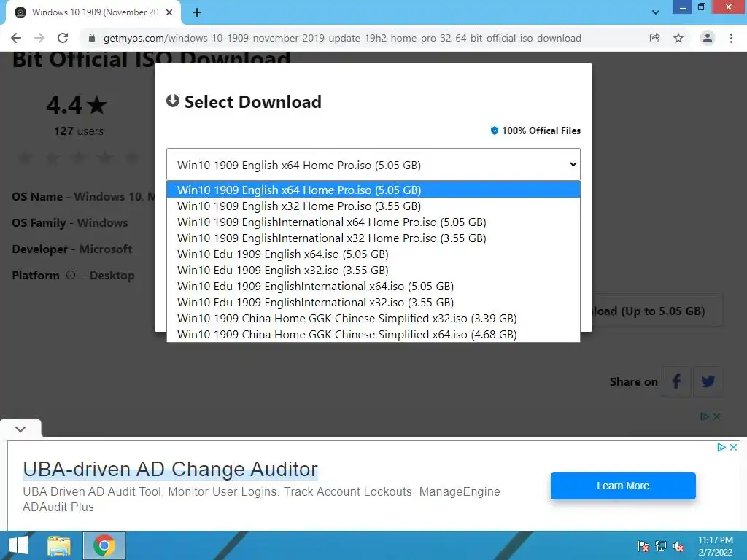Collapse the Select Download combo box
747x560 pixels.
pos(373,165)
